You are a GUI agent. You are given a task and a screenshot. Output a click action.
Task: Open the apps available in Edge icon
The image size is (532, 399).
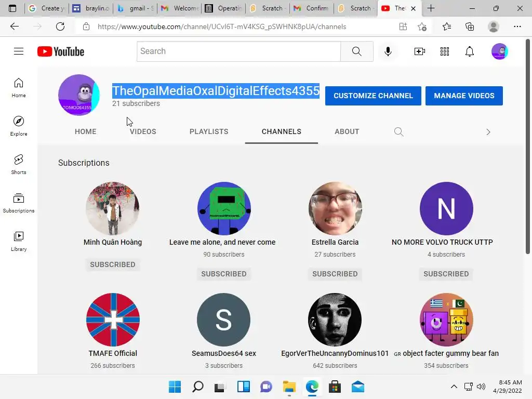(x=403, y=26)
